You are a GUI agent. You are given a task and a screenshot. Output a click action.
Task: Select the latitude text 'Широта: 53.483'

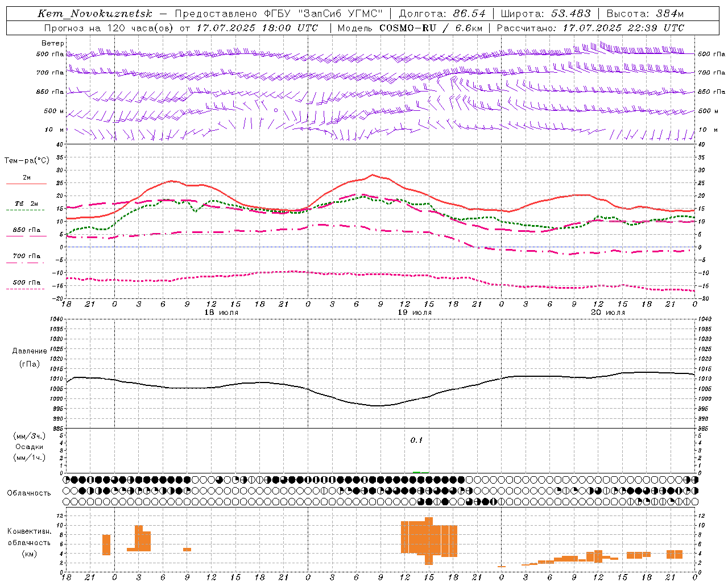tap(546, 14)
